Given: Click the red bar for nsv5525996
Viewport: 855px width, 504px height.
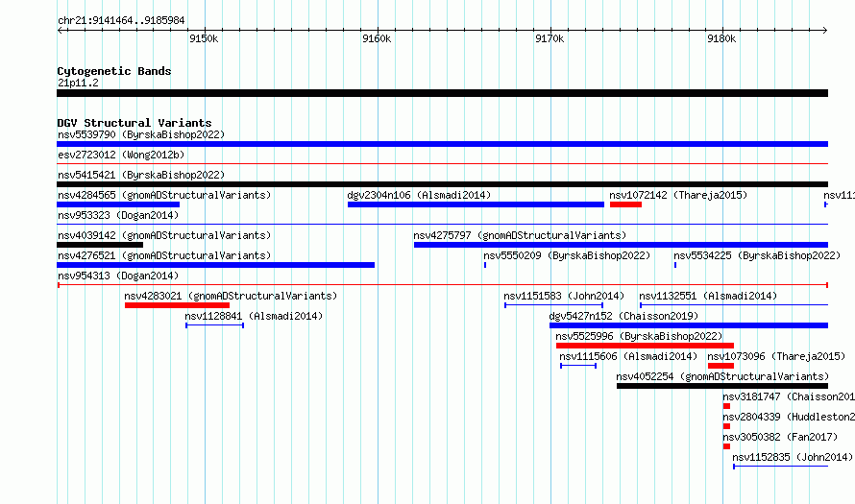Looking at the screenshot, I should (x=645, y=346).
